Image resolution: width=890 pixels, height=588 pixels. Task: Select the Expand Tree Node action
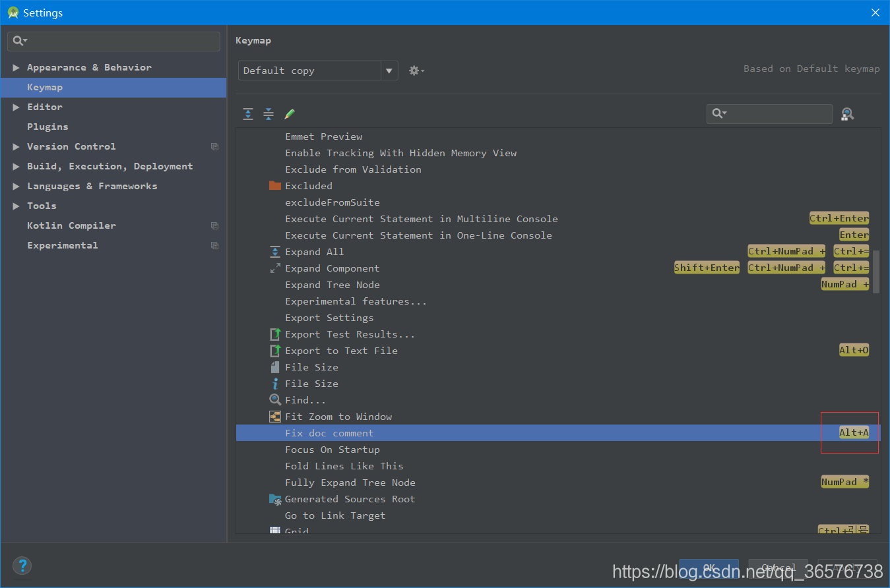(x=333, y=285)
